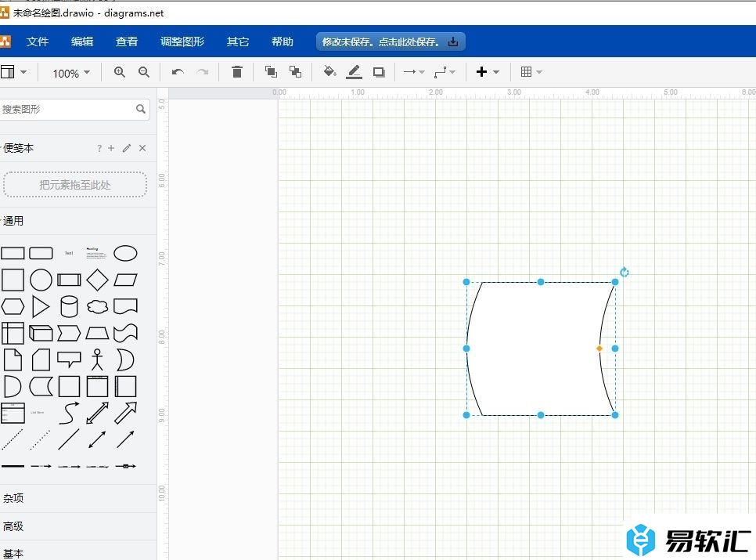Open the 其它 menu
This screenshot has height=560, width=756.
(x=238, y=42)
